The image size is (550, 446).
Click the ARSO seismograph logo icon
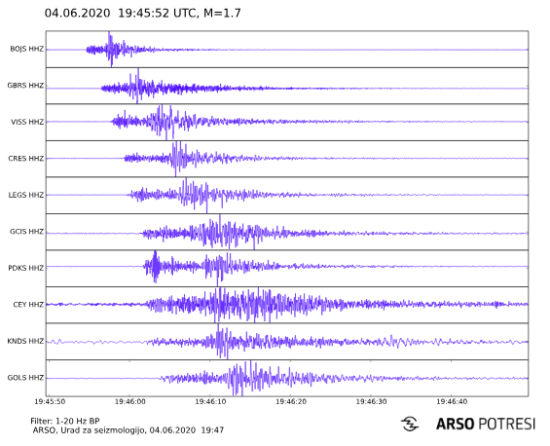[x=410, y=424]
